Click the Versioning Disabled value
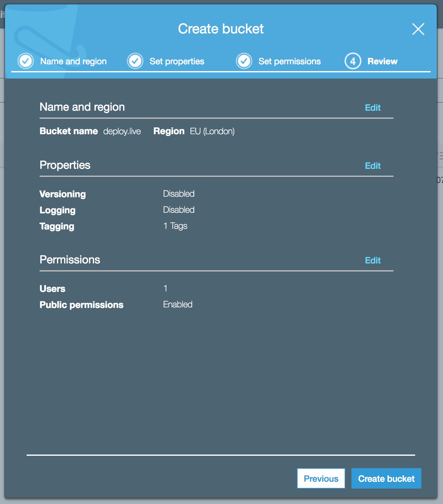The image size is (443, 504). pos(179,194)
